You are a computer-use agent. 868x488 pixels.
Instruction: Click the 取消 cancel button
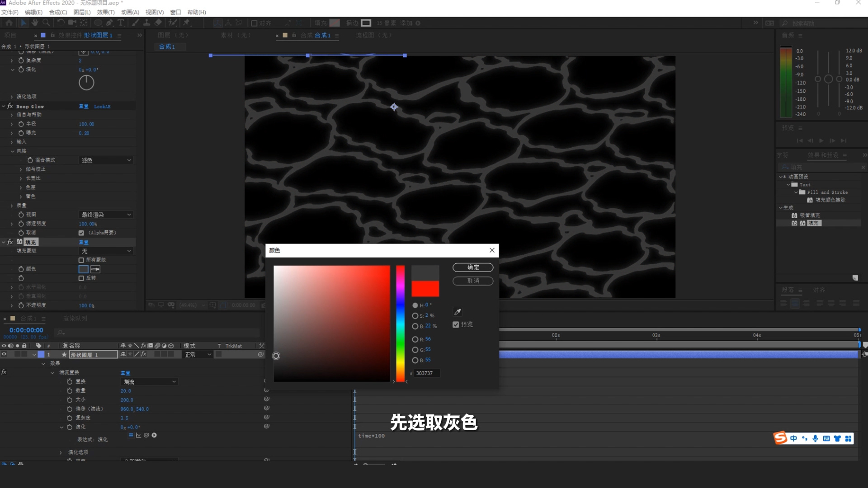473,281
